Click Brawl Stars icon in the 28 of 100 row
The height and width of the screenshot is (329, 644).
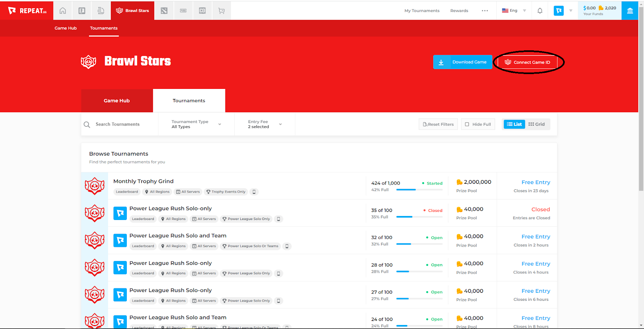pos(95,267)
